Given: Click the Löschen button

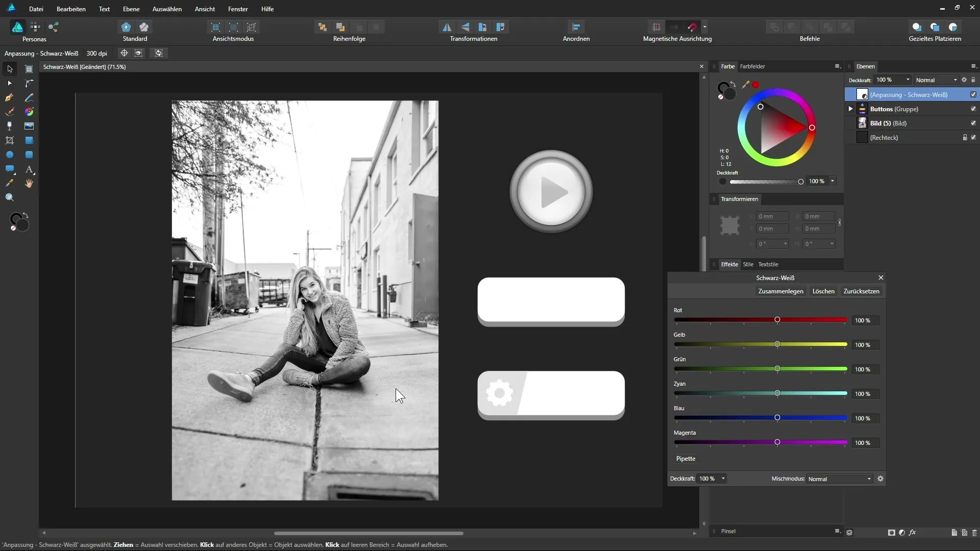Looking at the screenshot, I should point(823,291).
